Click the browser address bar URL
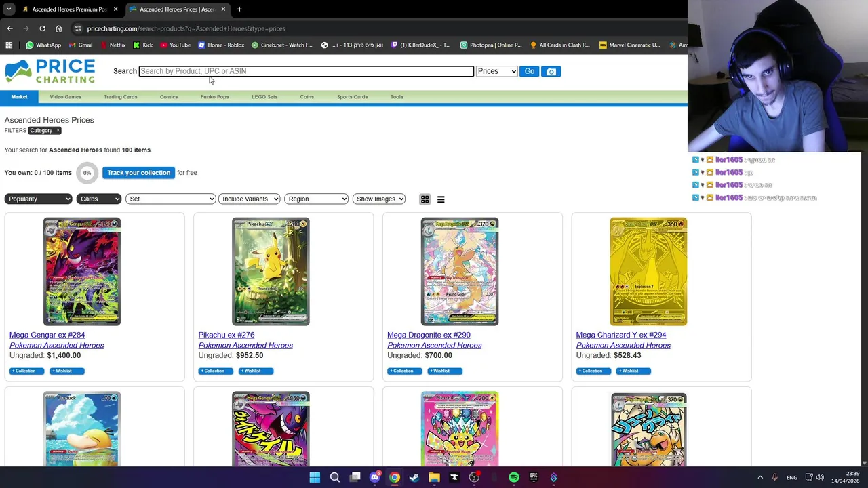Viewport: 868px width, 488px height. tap(186, 28)
